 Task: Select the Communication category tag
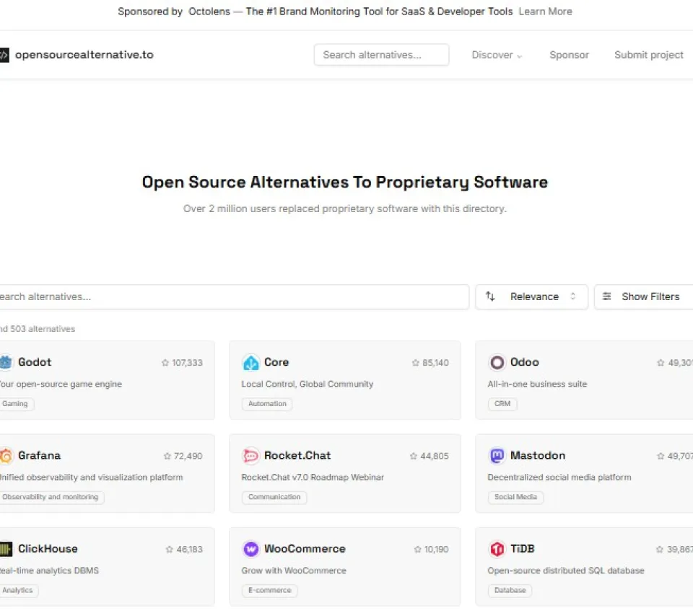click(274, 497)
